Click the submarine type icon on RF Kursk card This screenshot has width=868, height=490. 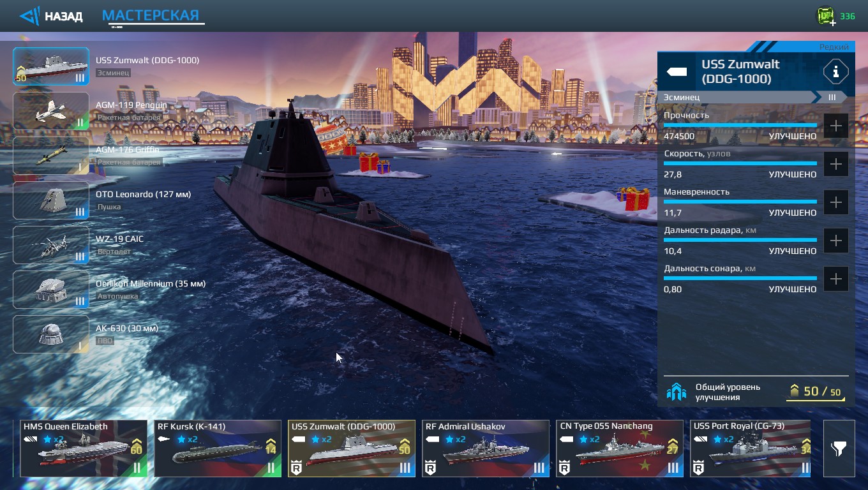163,439
